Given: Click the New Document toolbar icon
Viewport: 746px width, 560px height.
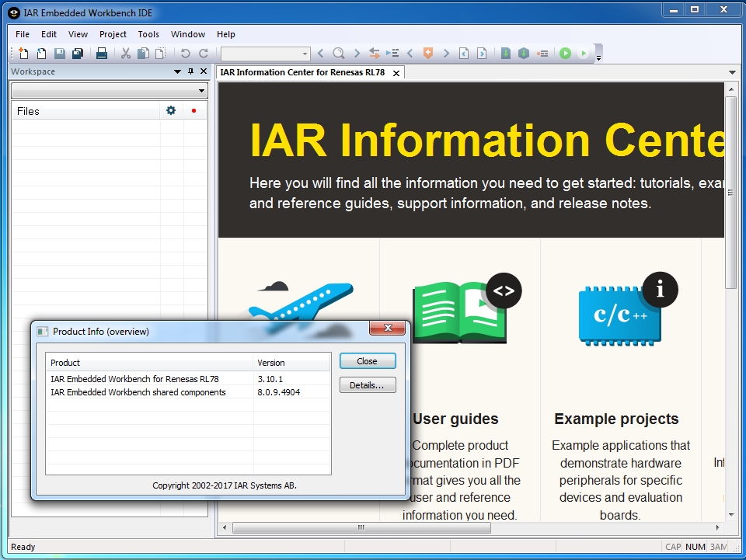Looking at the screenshot, I should pyautogui.click(x=23, y=54).
